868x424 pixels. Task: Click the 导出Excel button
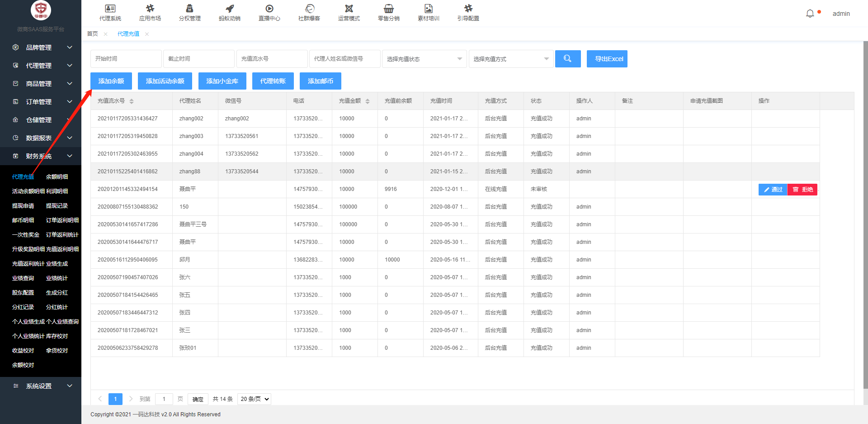[x=607, y=59]
